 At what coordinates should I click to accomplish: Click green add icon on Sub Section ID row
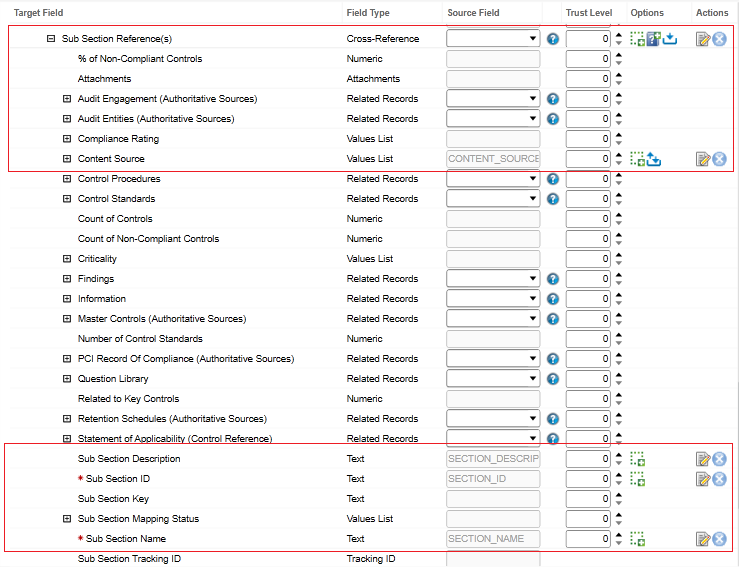pyautogui.click(x=637, y=479)
